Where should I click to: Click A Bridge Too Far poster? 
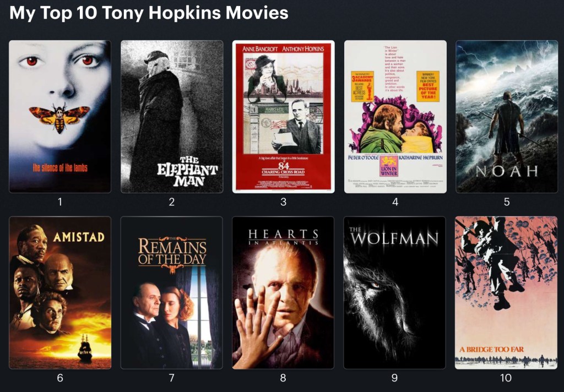506,293
